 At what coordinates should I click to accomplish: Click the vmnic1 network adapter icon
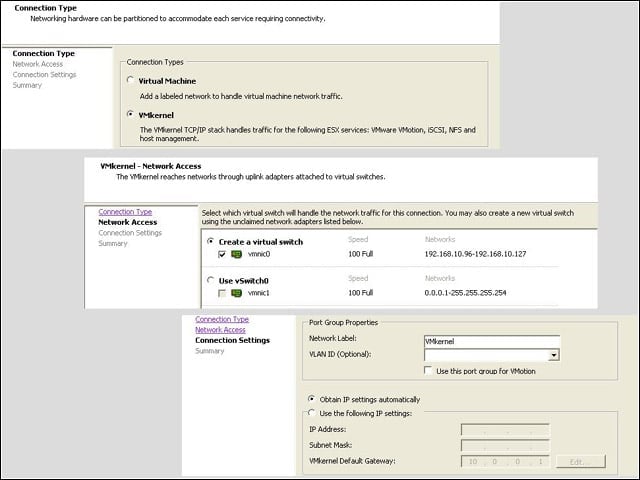pyautogui.click(x=236, y=293)
